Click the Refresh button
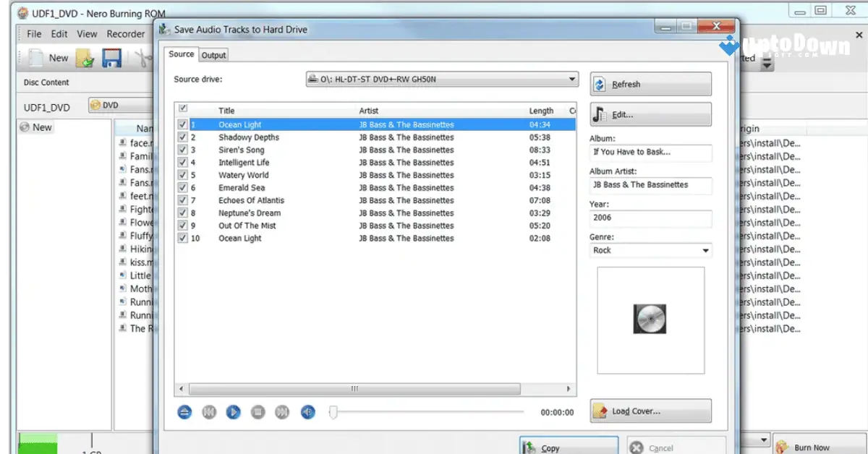The width and height of the screenshot is (868, 454). (650, 83)
